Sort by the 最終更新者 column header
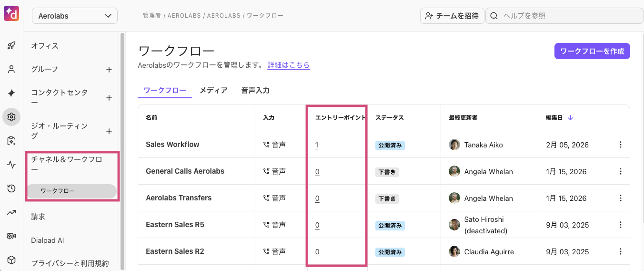Screen dimensions: 644x271 (463, 118)
